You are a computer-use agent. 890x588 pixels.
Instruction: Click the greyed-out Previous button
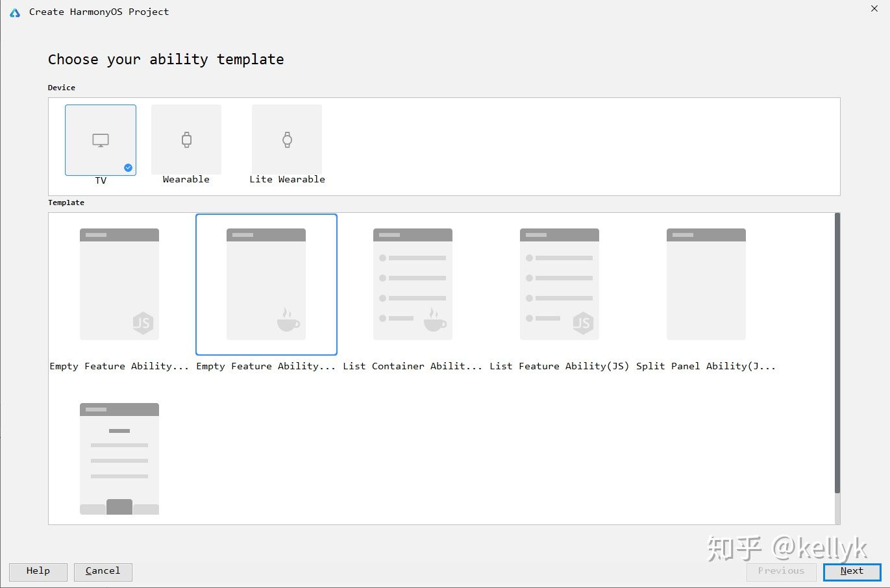pos(781,571)
